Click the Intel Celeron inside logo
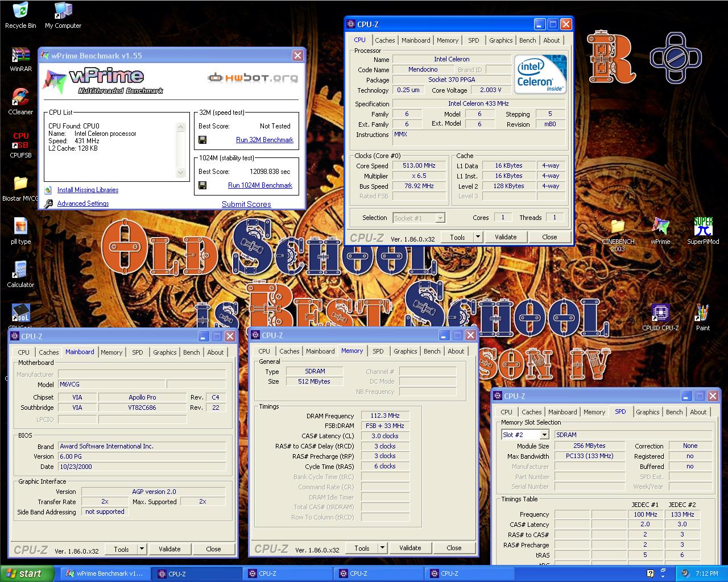The width and height of the screenshot is (728, 582). pyautogui.click(x=541, y=74)
